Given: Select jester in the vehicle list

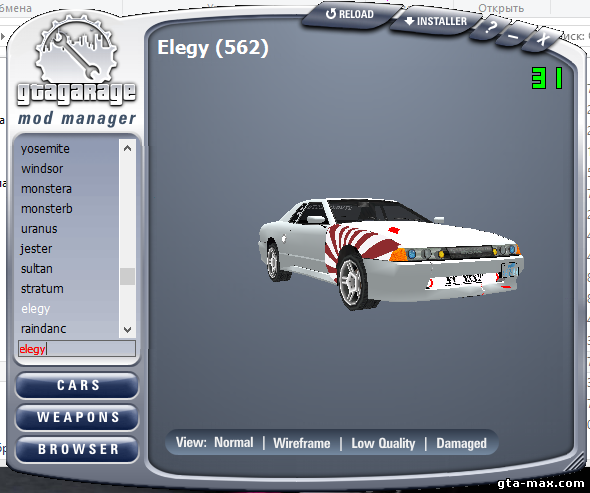Looking at the screenshot, I should (36, 249).
